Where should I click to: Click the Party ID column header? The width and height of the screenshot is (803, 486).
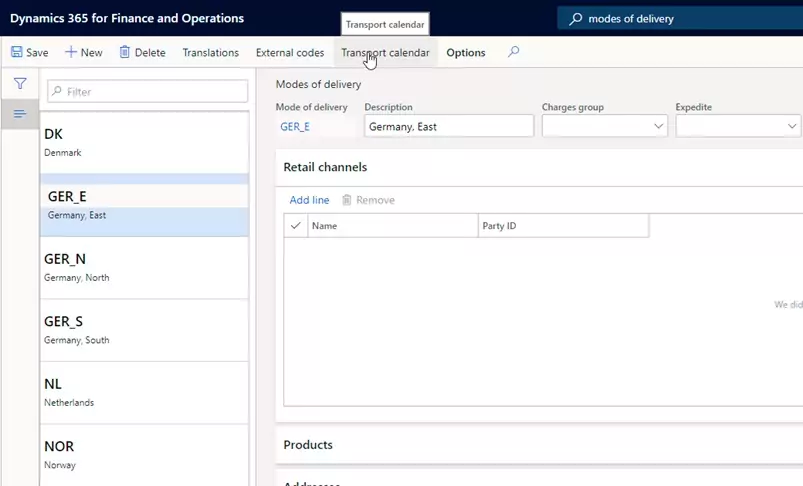(563, 226)
